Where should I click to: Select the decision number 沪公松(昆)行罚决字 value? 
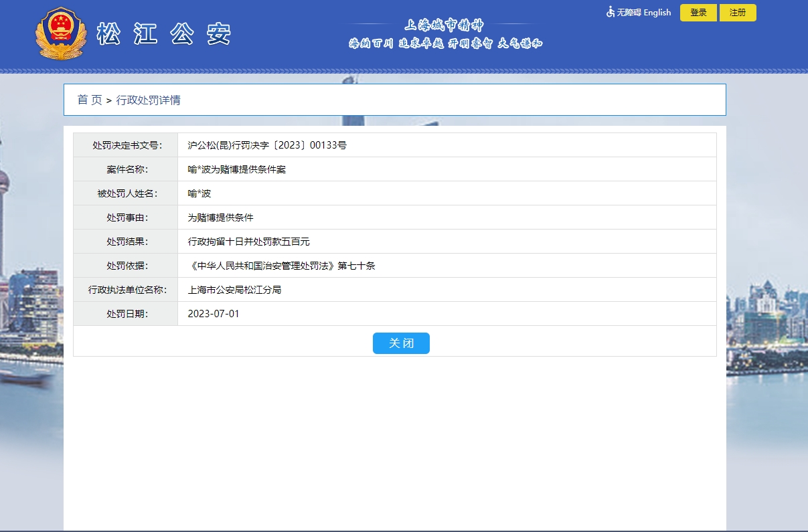tap(267, 145)
